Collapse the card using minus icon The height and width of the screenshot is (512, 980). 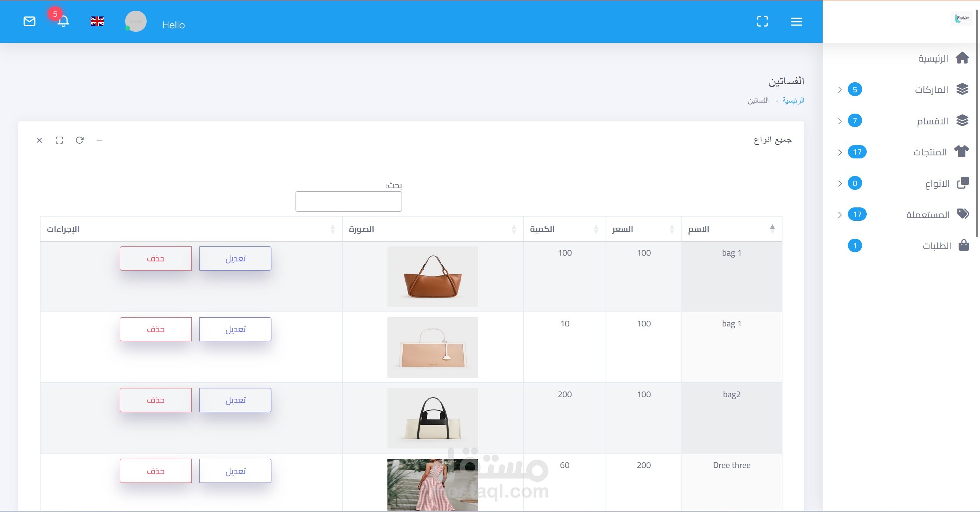click(100, 140)
